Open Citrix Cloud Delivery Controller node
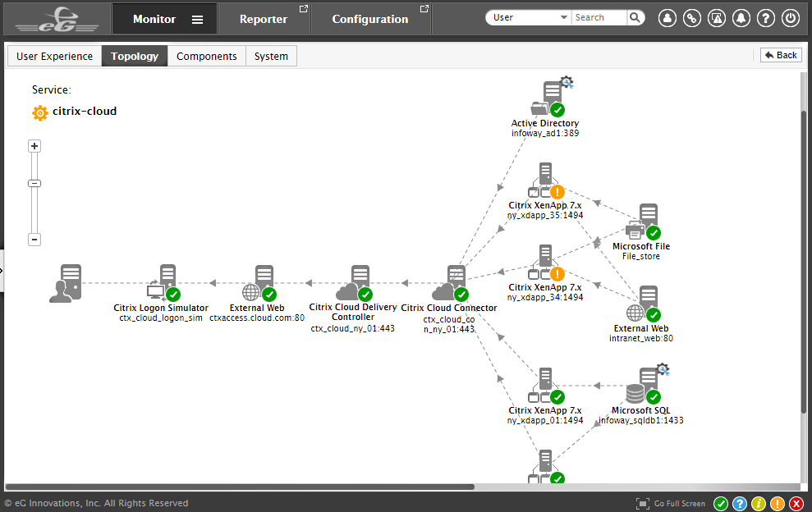Screen dimensions: 812x512 tap(355, 283)
